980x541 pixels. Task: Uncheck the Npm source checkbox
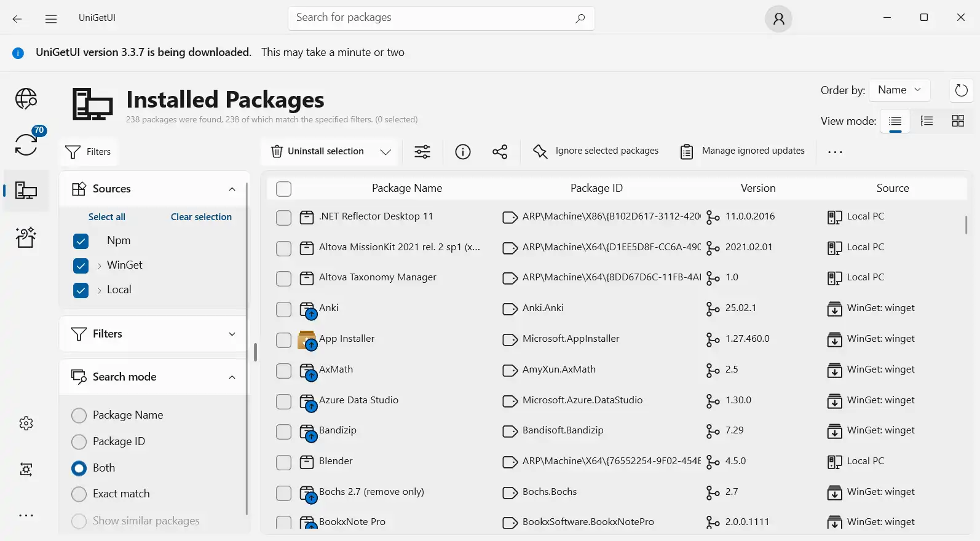(81, 241)
